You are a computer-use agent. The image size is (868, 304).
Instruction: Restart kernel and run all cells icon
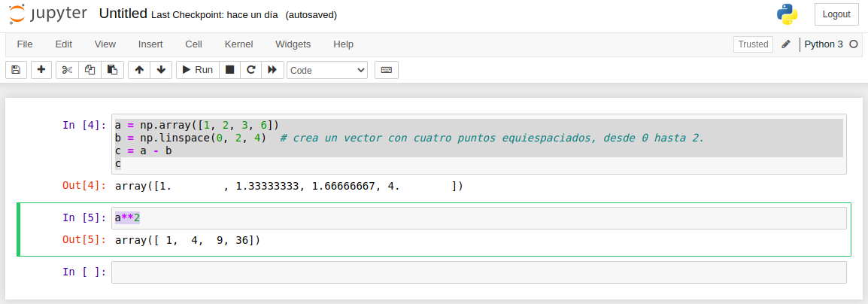pyautogui.click(x=272, y=70)
